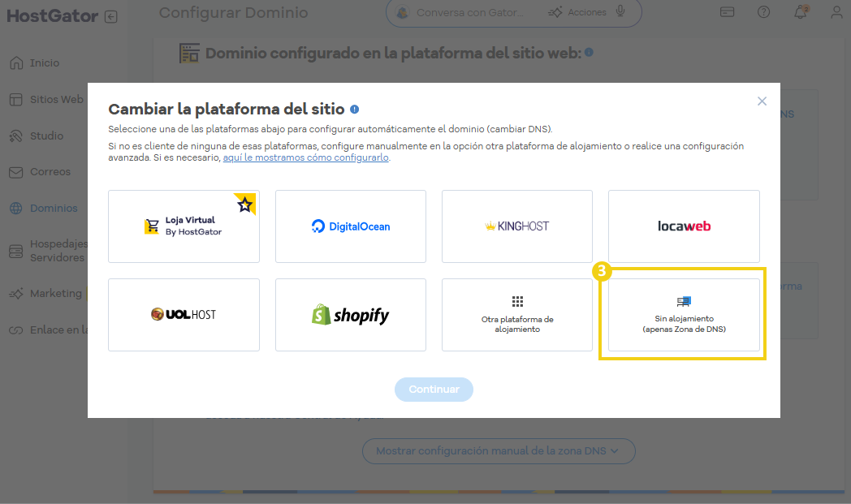Expand Mostrar configuración manual de zona DNS

tap(498, 450)
